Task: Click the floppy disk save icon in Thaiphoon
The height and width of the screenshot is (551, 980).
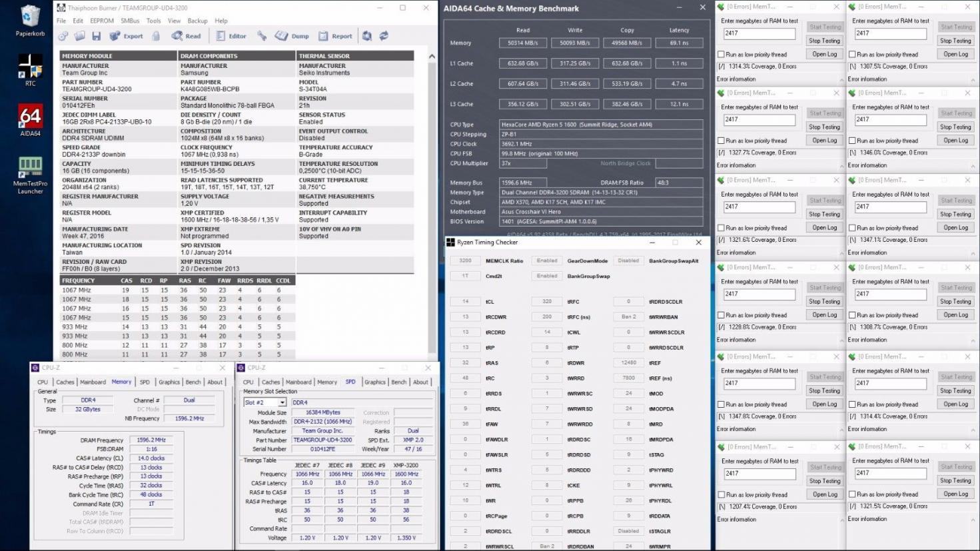Action: [96, 36]
